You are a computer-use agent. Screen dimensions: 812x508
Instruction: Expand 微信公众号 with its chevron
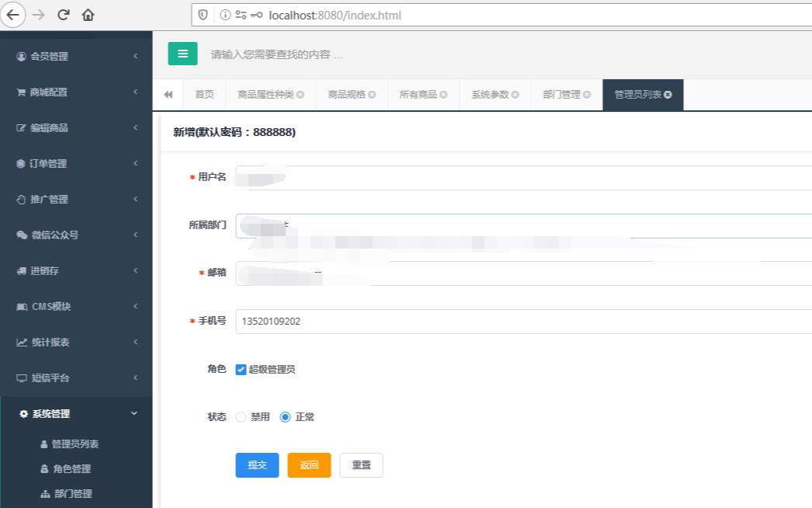coord(136,235)
